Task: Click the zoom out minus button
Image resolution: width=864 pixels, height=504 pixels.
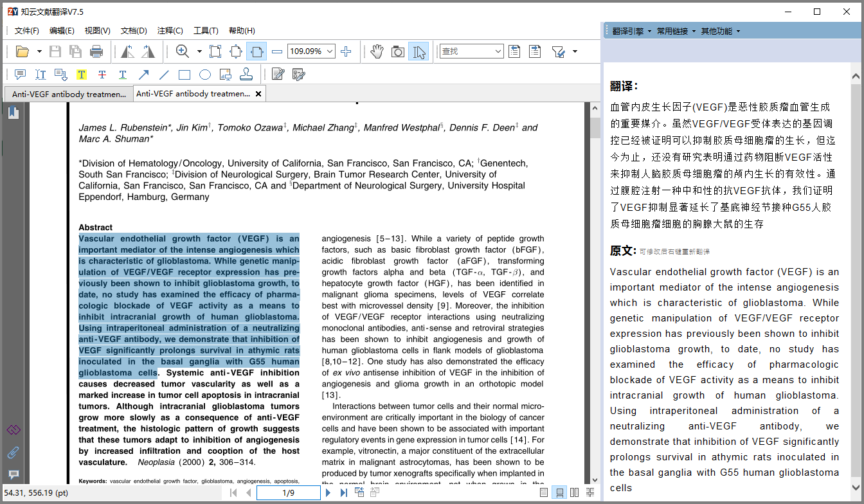Action: coord(277,51)
